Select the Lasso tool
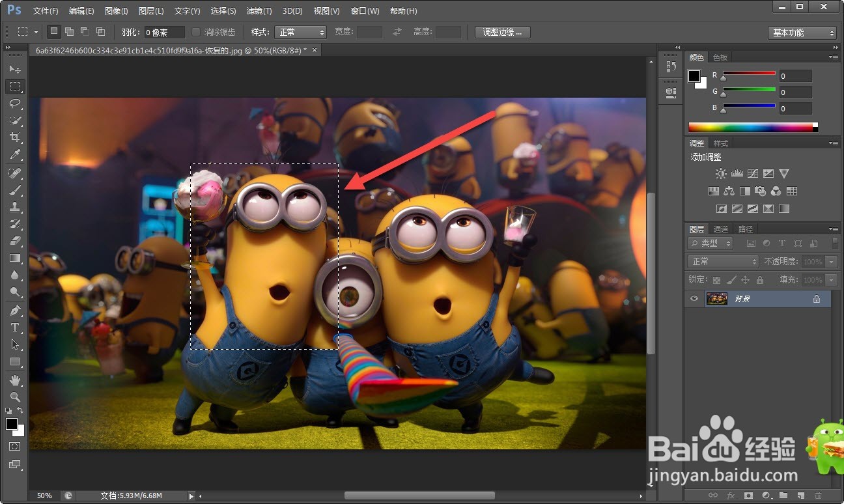Viewport: 844px width, 504px height. click(15, 104)
